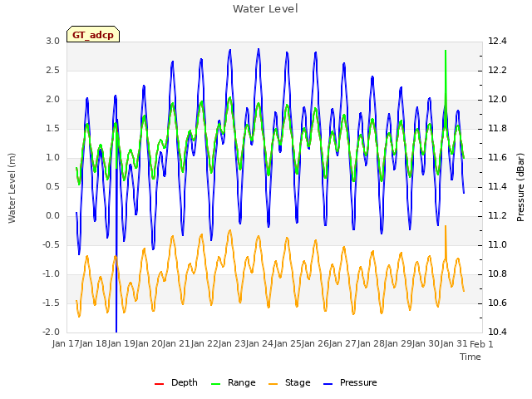
Task: Click the Jan 20 date tick label
Action: pyautogui.click(x=149, y=343)
